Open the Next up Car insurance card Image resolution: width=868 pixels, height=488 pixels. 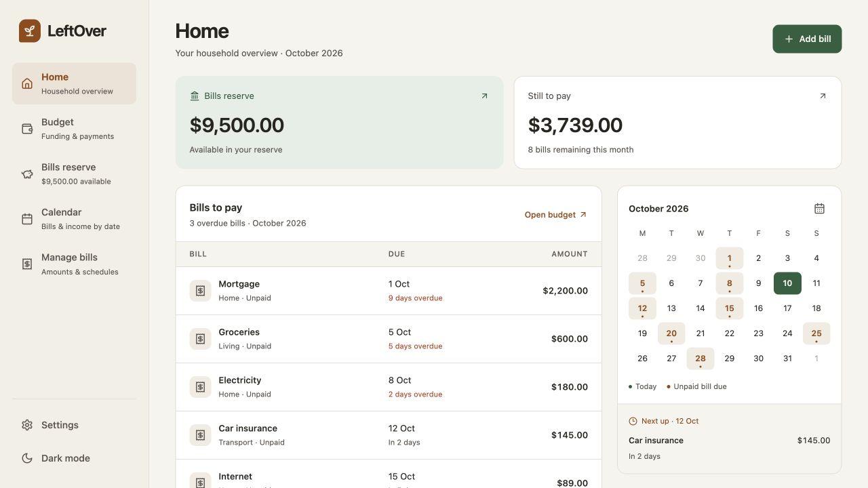pyautogui.click(x=729, y=439)
